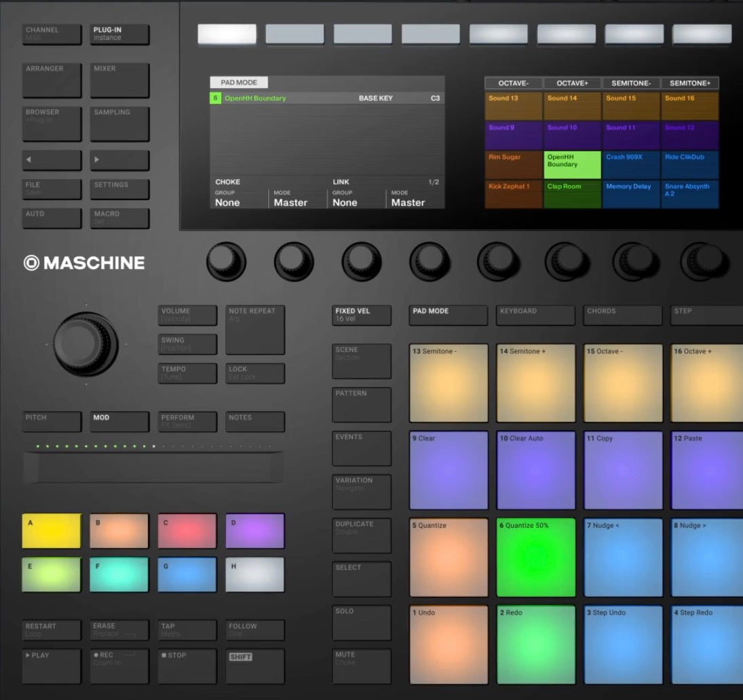
Task: Tap the green Quantize 50% pad
Action: click(535, 557)
